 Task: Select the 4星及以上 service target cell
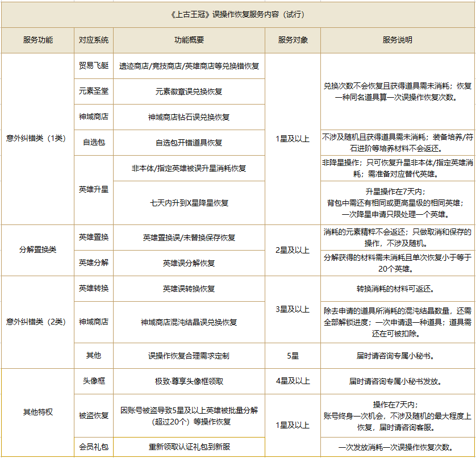293,381
